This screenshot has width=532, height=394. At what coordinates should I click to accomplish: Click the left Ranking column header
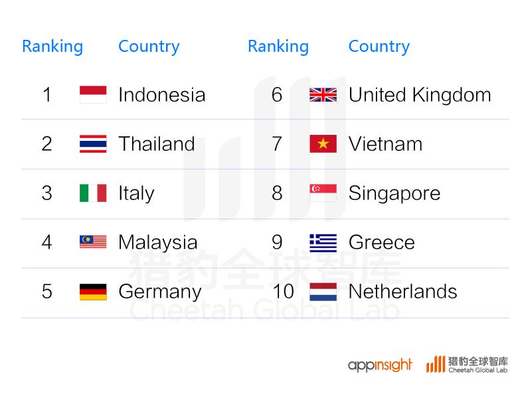coord(52,47)
